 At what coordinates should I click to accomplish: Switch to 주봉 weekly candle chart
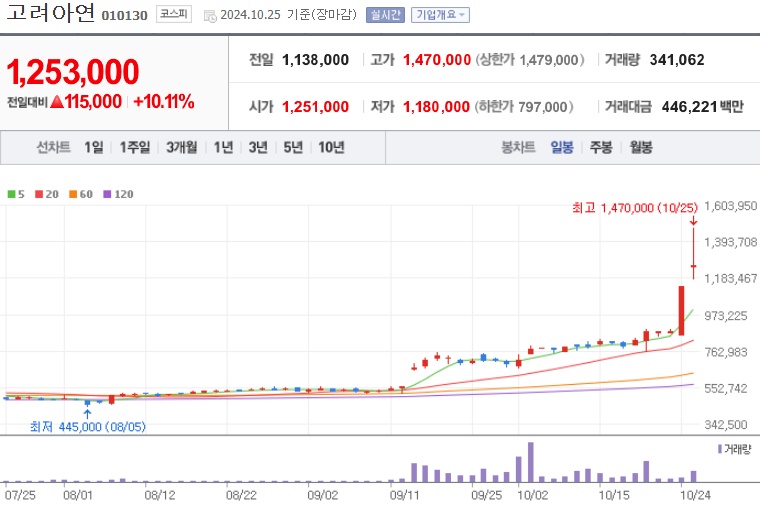pos(601,147)
